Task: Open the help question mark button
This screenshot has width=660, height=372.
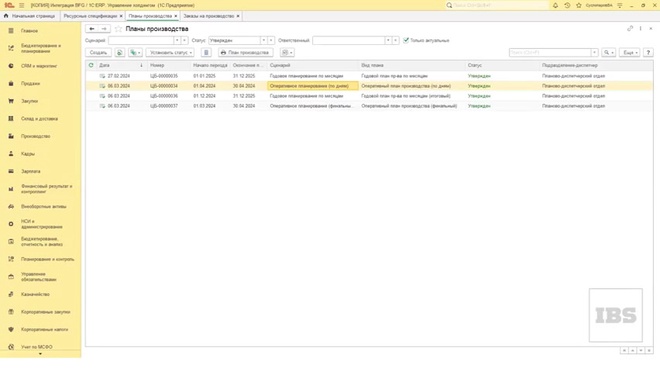Action: (x=648, y=53)
